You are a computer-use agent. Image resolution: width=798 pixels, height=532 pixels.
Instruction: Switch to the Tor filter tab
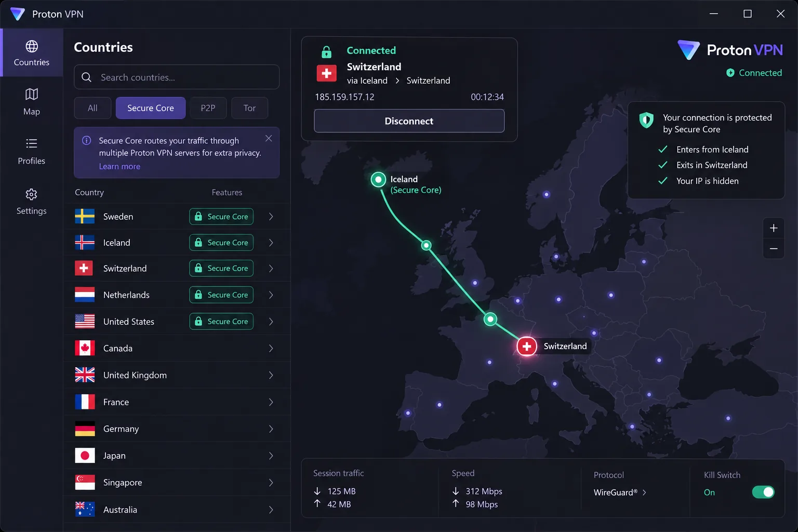coord(249,108)
